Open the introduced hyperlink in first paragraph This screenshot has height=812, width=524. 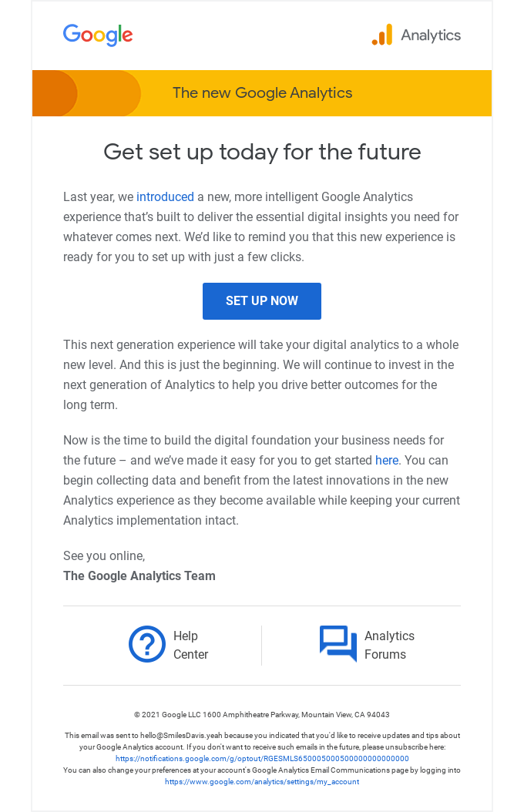[165, 196]
